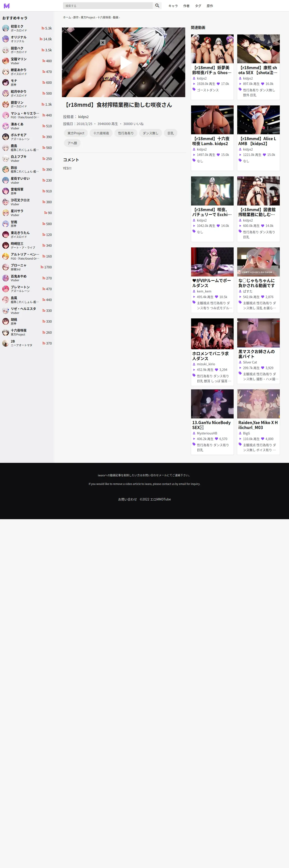This screenshot has width=289, height=868.
Task: Open the 作者 menu item
Action: (186, 6)
